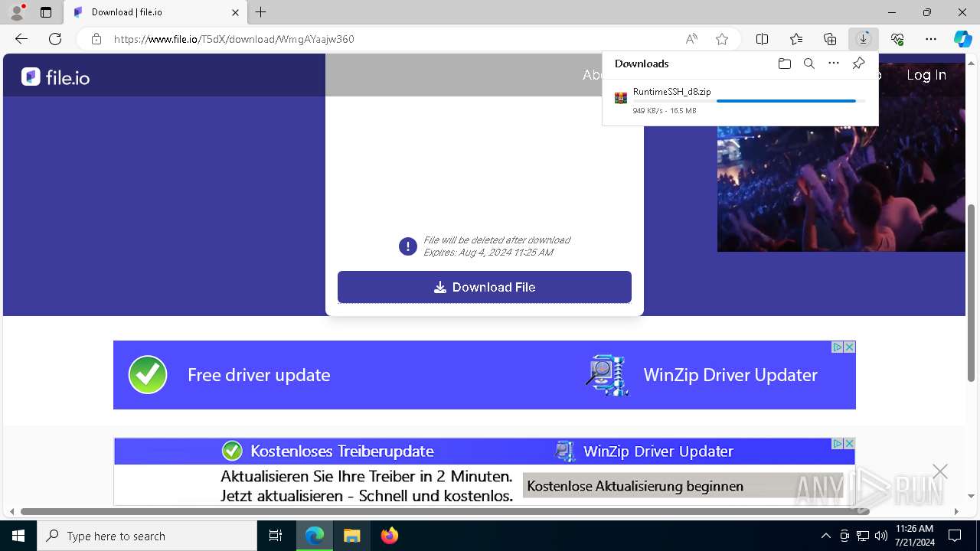
Task: Close the Download | file.io tab
Action: (235, 12)
